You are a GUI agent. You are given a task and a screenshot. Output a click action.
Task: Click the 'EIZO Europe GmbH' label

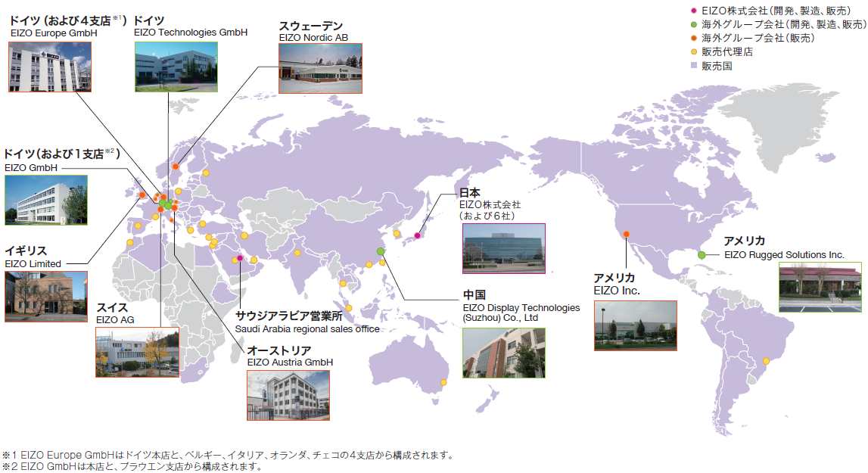(54, 33)
